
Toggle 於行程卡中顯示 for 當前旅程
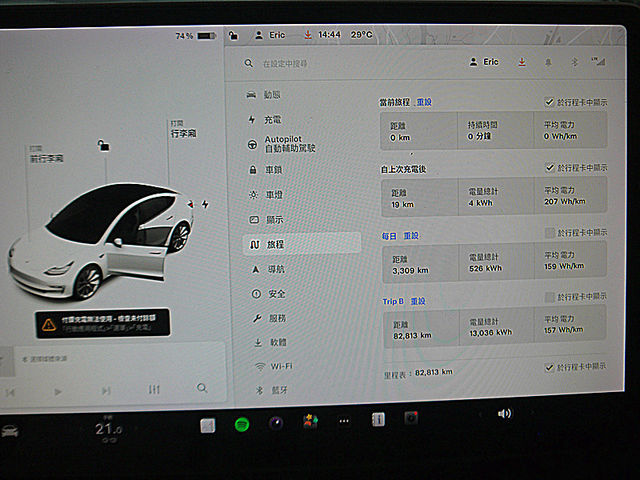549,102
